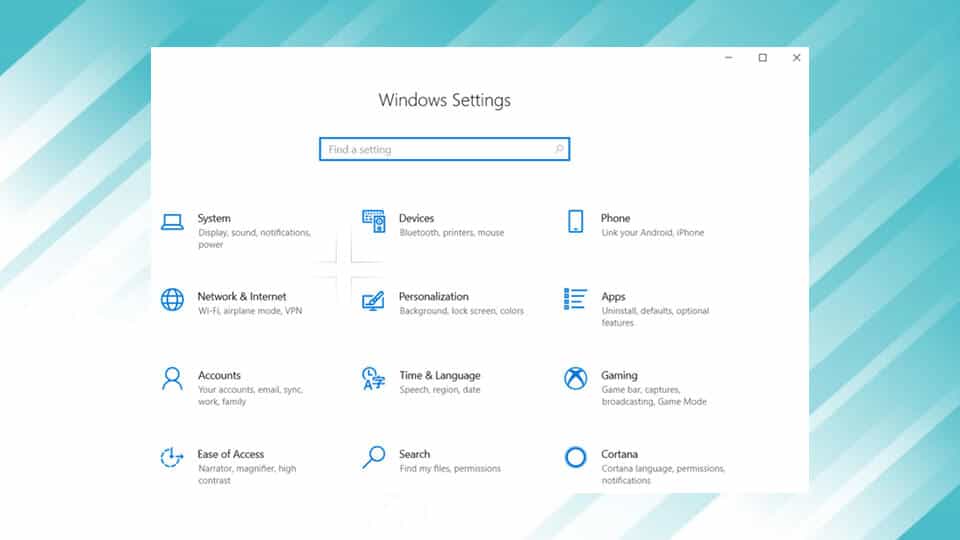Image resolution: width=960 pixels, height=540 pixels.
Task: Click 'Cortana language, permissions, notifications' text
Action: click(663, 474)
